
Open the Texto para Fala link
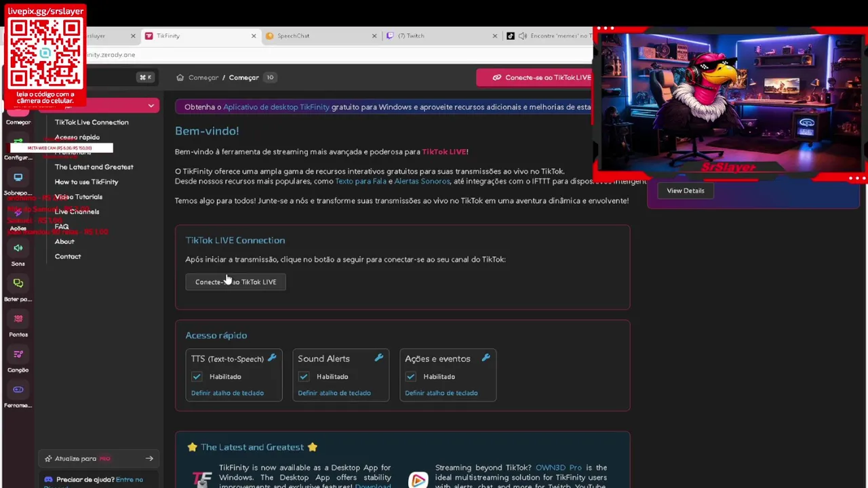(x=361, y=181)
